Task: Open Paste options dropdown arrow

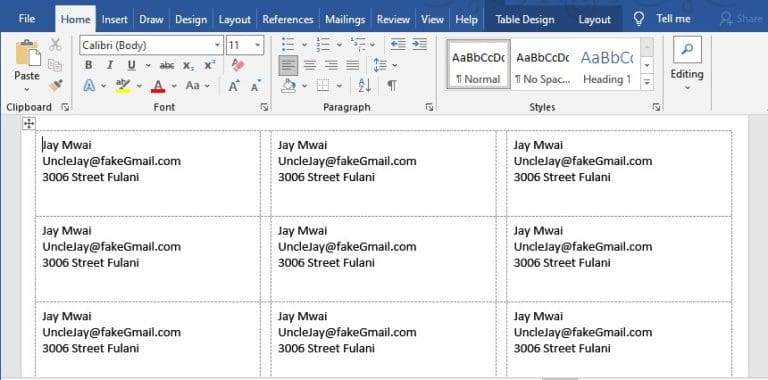Action: click(27, 89)
